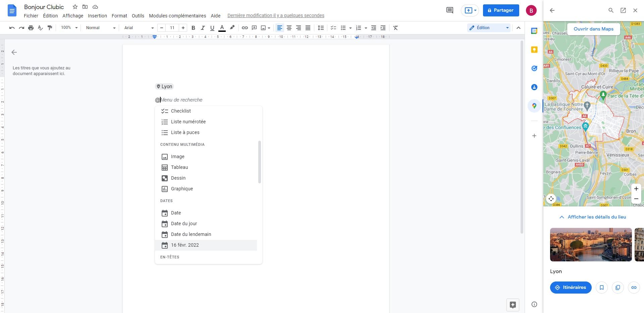Toggle bold formatting
Image resolution: width=644 pixels, height=313 pixels.
click(193, 28)
